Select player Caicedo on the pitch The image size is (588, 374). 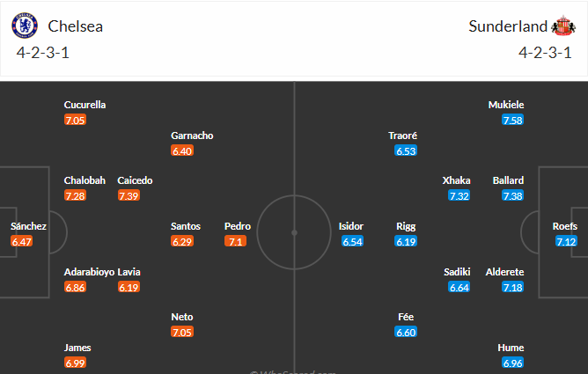[135, 180]
